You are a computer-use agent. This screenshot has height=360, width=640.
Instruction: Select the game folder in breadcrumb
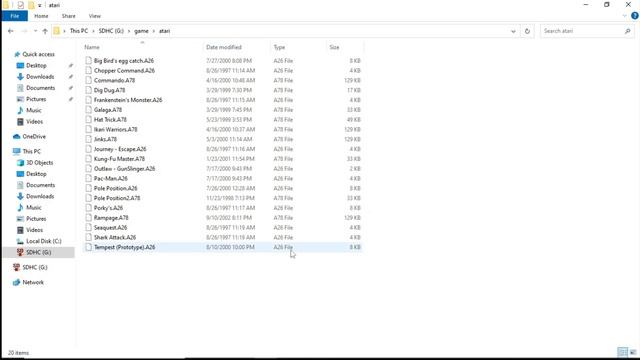141,31
